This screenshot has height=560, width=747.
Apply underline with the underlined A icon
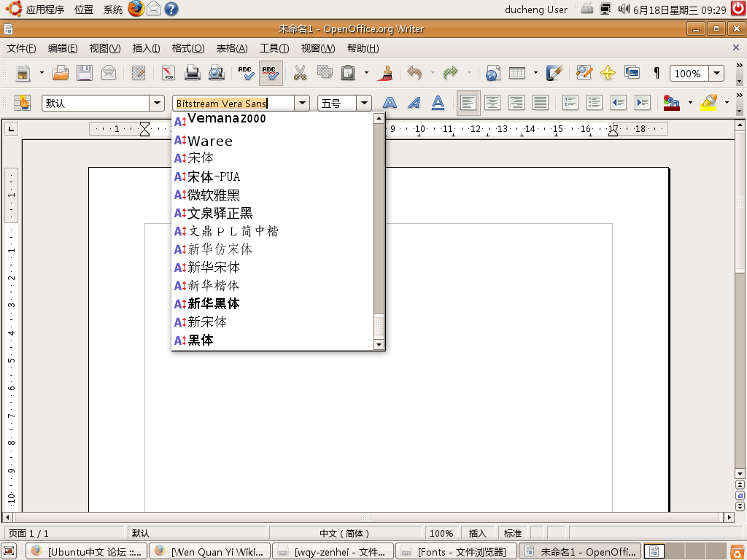tap(438, 103)
